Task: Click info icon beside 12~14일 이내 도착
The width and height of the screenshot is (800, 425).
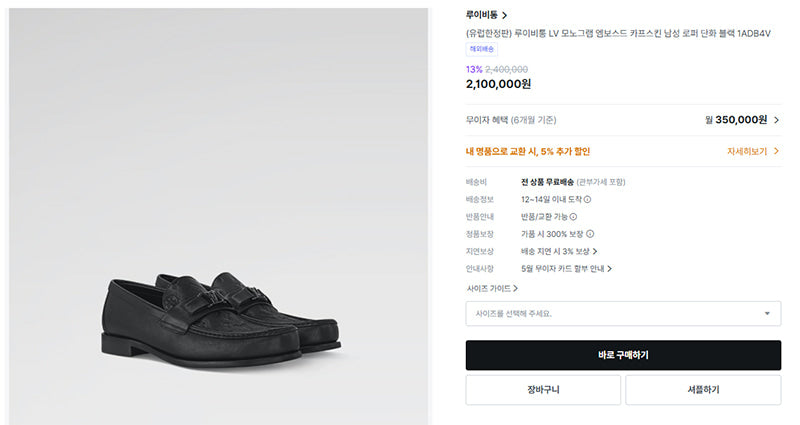Action: coord(587,199)
